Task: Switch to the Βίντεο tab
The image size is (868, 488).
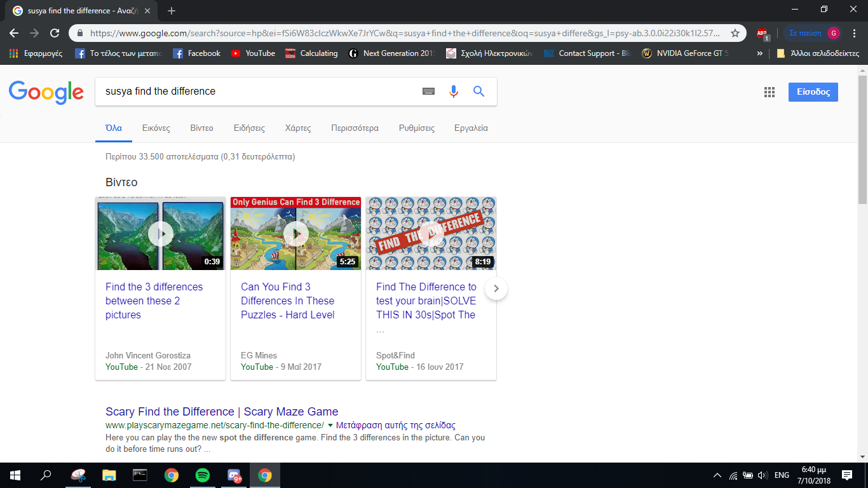Action: click(201, 128)
